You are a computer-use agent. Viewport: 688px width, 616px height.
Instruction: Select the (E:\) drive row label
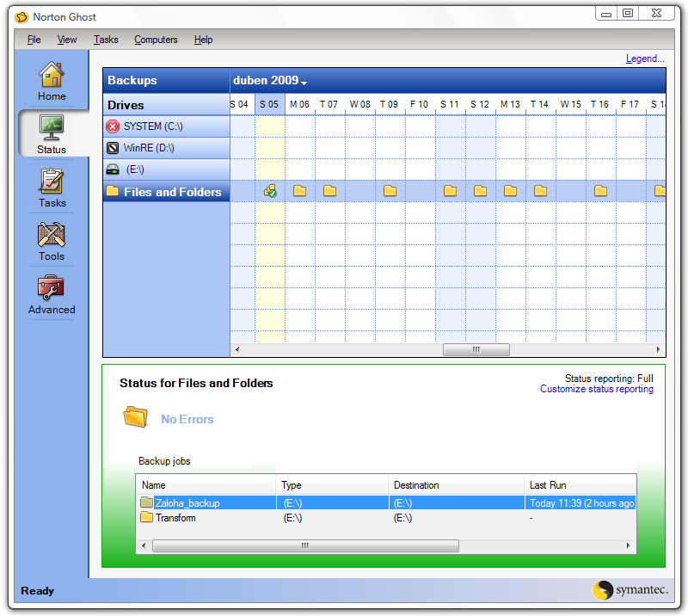click(135, 169)
